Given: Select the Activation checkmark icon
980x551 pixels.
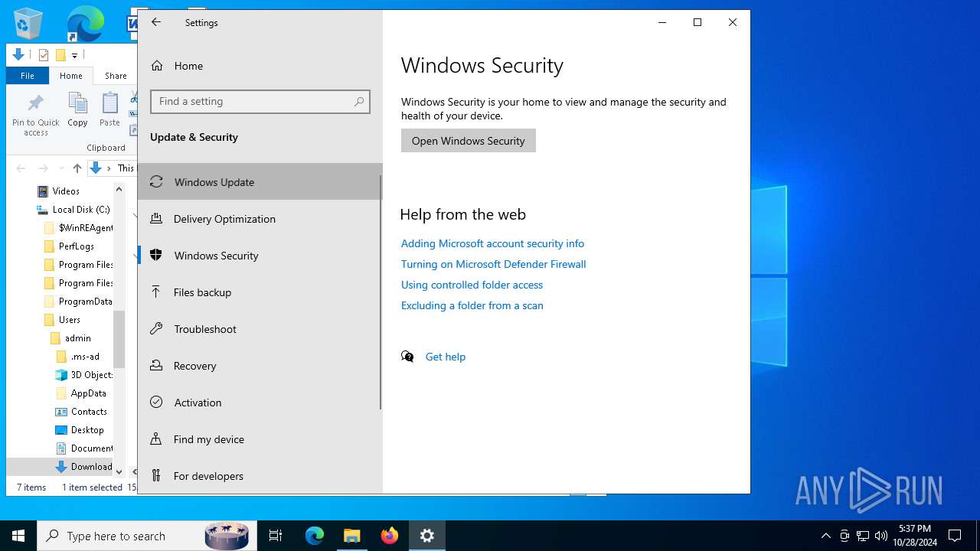Looking at the screenshot, I should (156, 402).
